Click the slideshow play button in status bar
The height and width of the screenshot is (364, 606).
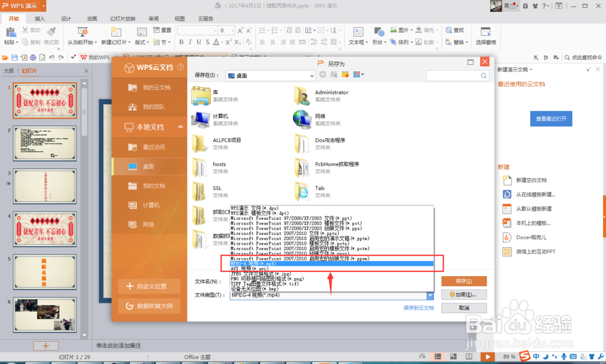(487, 357)
